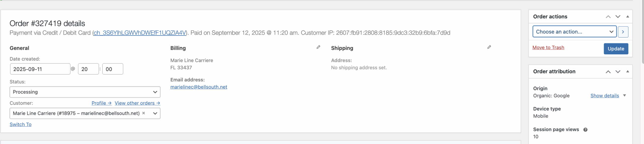Viewport: 644px width, 144px height.
Task: Open the Stripe charge ID link
Action: [140, 33]
